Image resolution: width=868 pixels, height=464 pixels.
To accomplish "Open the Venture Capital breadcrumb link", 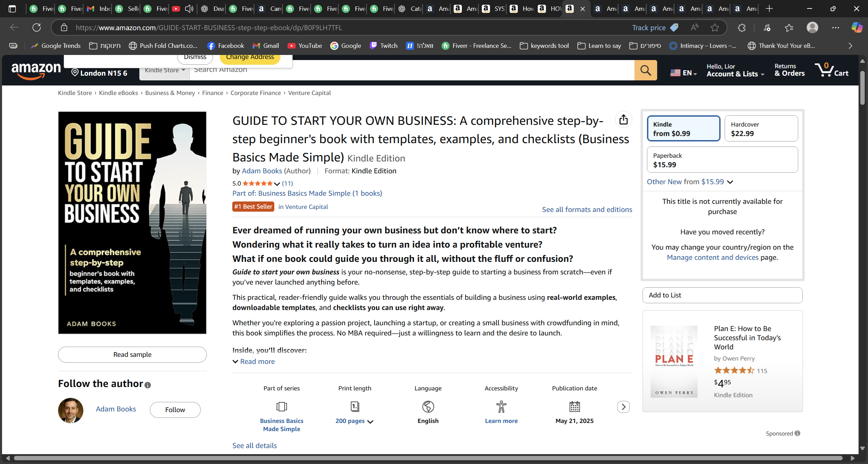I will 309,93.
